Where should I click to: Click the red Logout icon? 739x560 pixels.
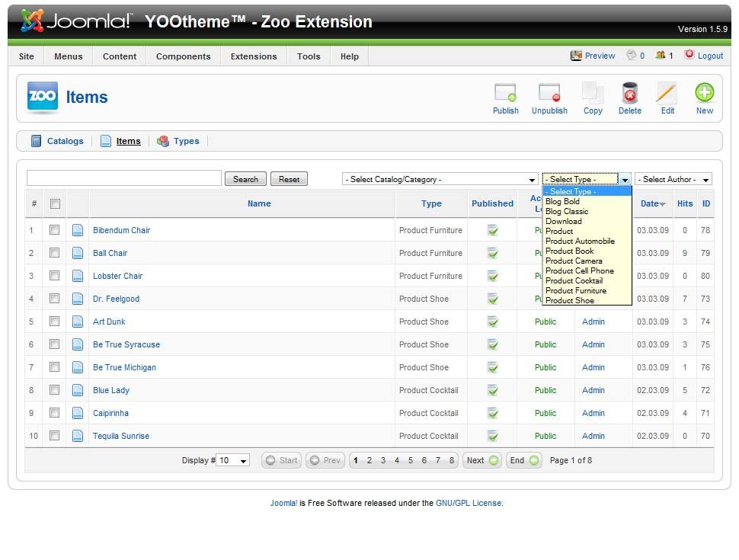pyautogui.click(x=689, y=55)
